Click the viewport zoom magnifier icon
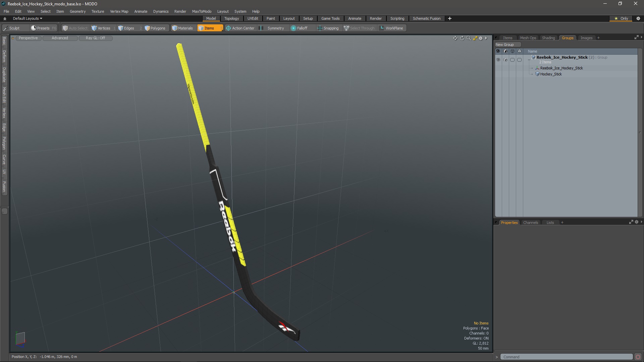644x362 pixels. (469, 38)
